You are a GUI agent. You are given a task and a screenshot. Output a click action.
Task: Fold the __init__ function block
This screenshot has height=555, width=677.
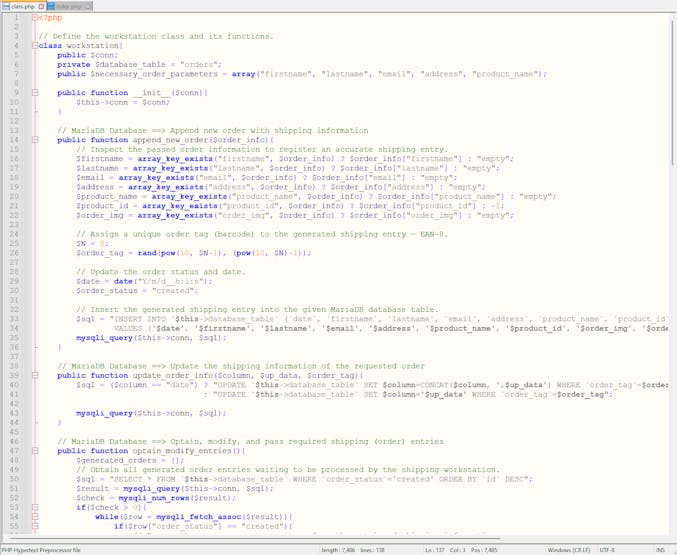(35, 93)
